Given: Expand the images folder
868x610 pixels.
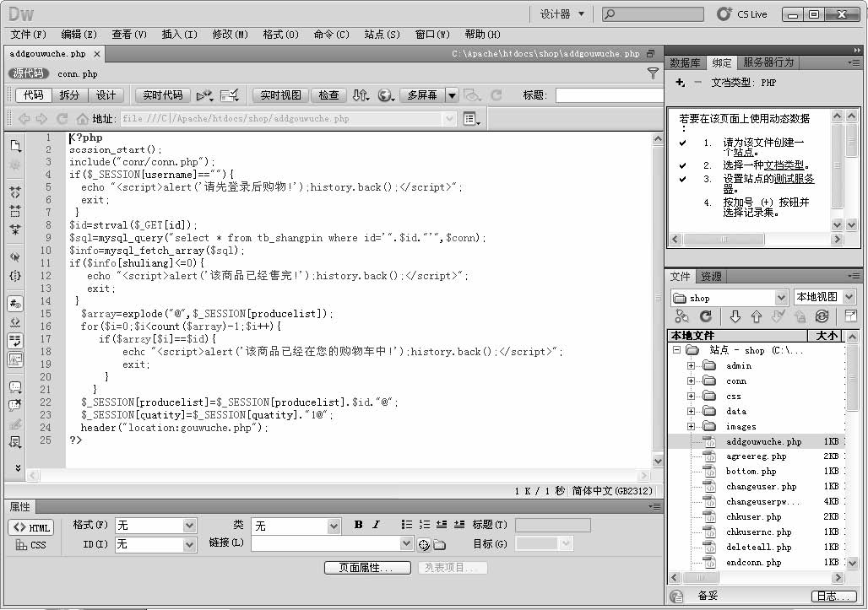Looking at the screenshot, I should point(691,426).
